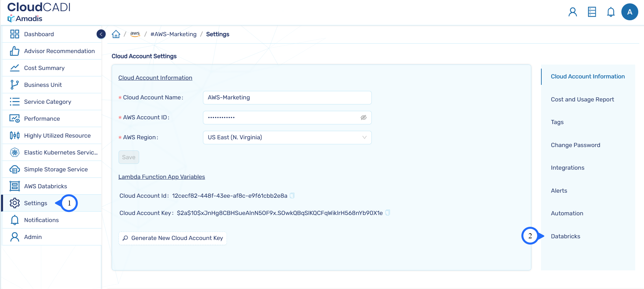Screen dimensions: 644x289
Task: Click the Settings gear icon
Action: click(15, 203)
